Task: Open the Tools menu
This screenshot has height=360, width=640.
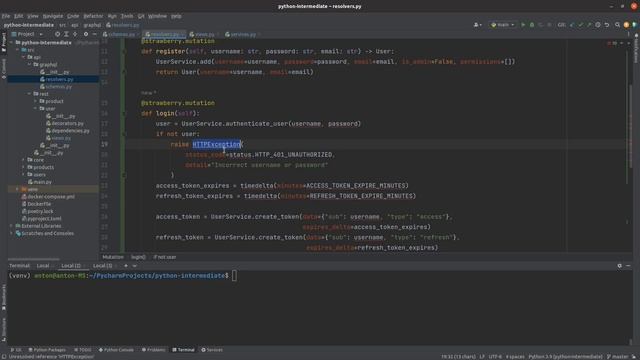Action: point(127,16)
